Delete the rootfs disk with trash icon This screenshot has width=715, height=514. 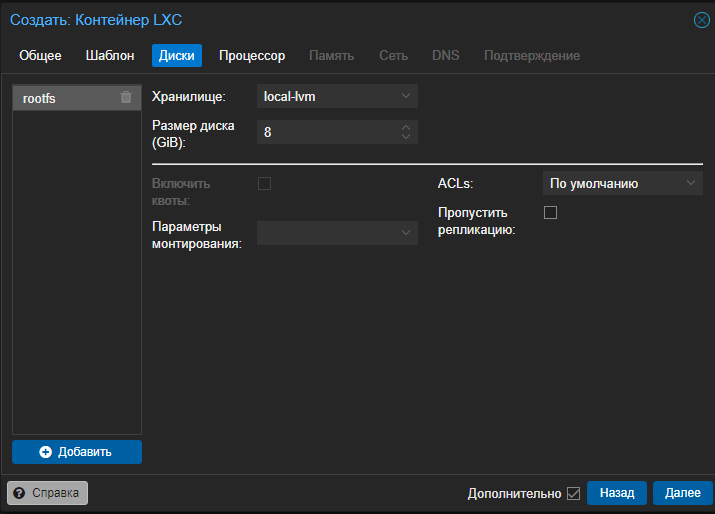[x=126, y=97]
